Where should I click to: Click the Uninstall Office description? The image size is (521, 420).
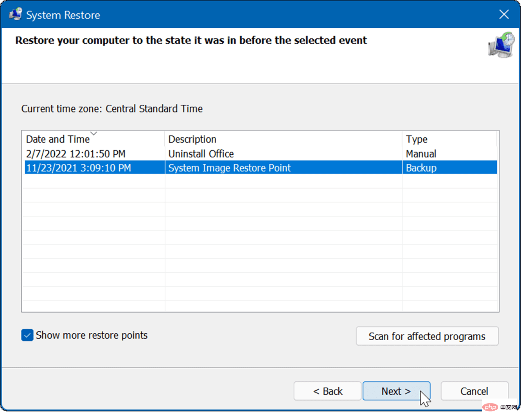pyautogui.click(x=201, y=154)
